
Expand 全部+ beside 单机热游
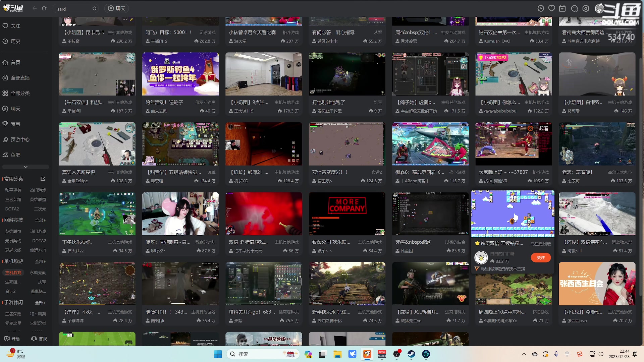click(40, 261)
